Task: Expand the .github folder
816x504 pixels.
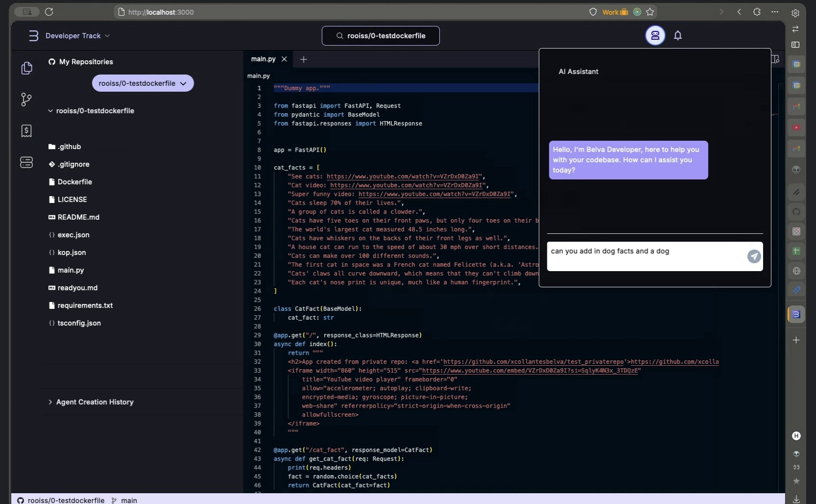Action: 65,147
